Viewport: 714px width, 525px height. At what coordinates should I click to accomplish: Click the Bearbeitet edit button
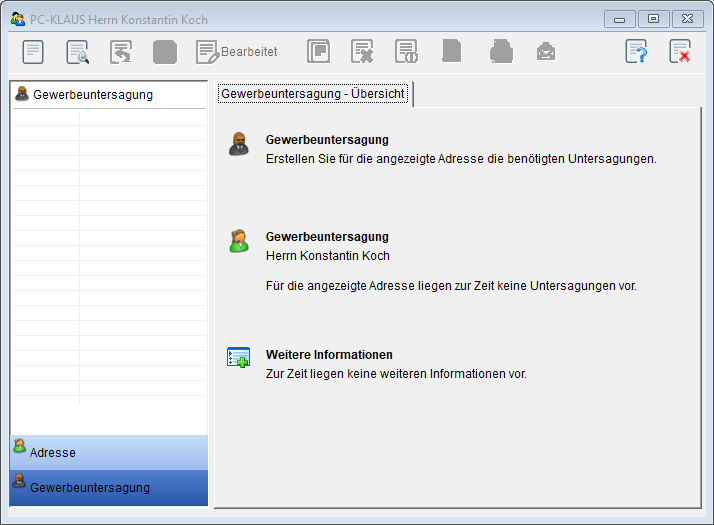point(237,52)
